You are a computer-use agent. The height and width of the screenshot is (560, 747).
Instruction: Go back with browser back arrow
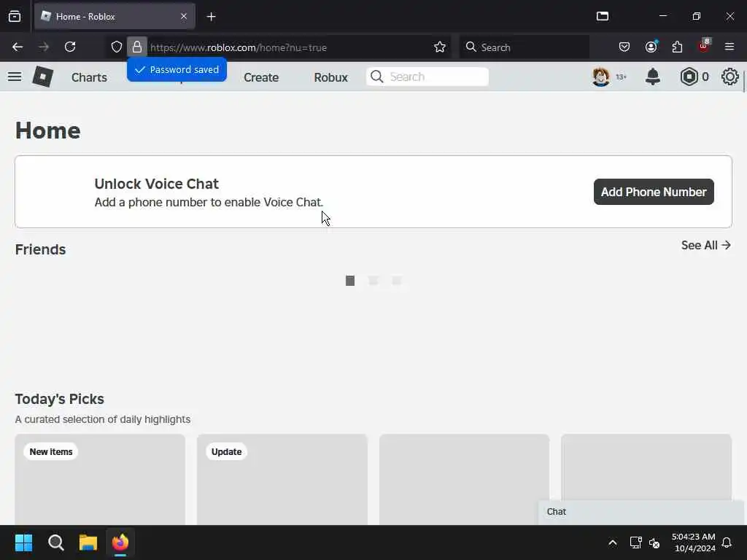pyautogui.click(x=18, y=47)
